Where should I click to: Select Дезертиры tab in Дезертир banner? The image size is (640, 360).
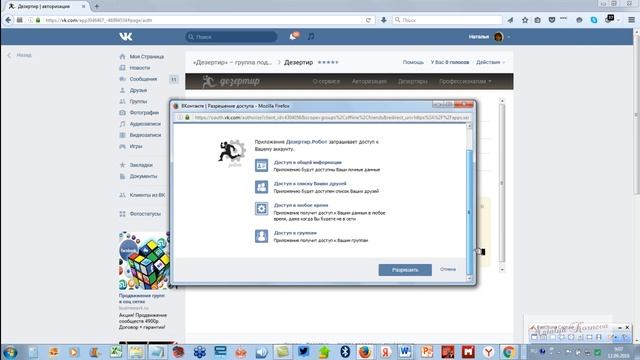pos(413,81)
